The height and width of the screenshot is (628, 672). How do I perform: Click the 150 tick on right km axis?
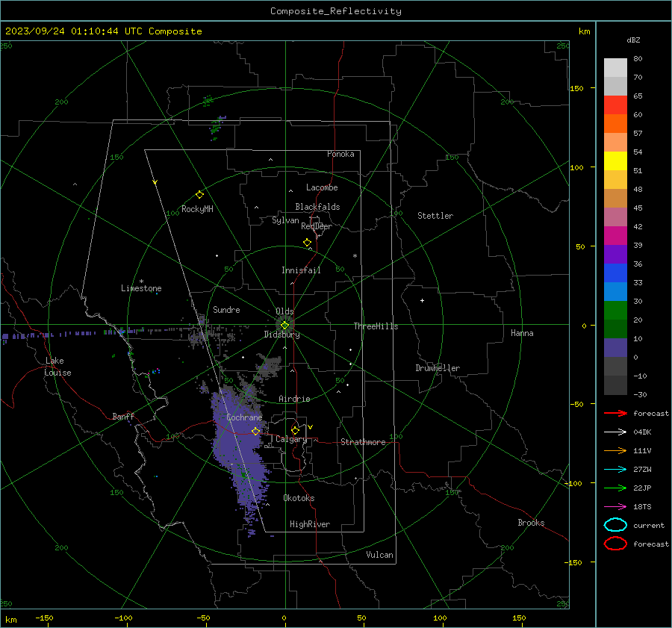click(x=576, y=88)
